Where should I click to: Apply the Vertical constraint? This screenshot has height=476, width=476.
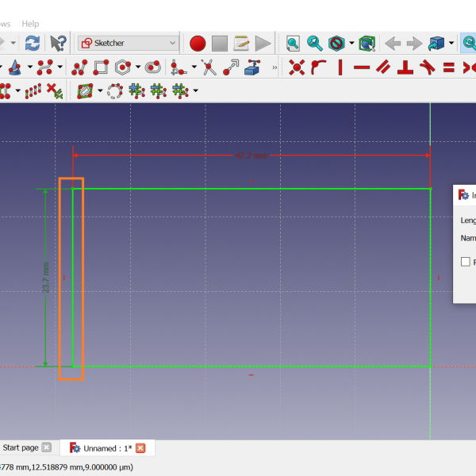click(x=340, y=67)
